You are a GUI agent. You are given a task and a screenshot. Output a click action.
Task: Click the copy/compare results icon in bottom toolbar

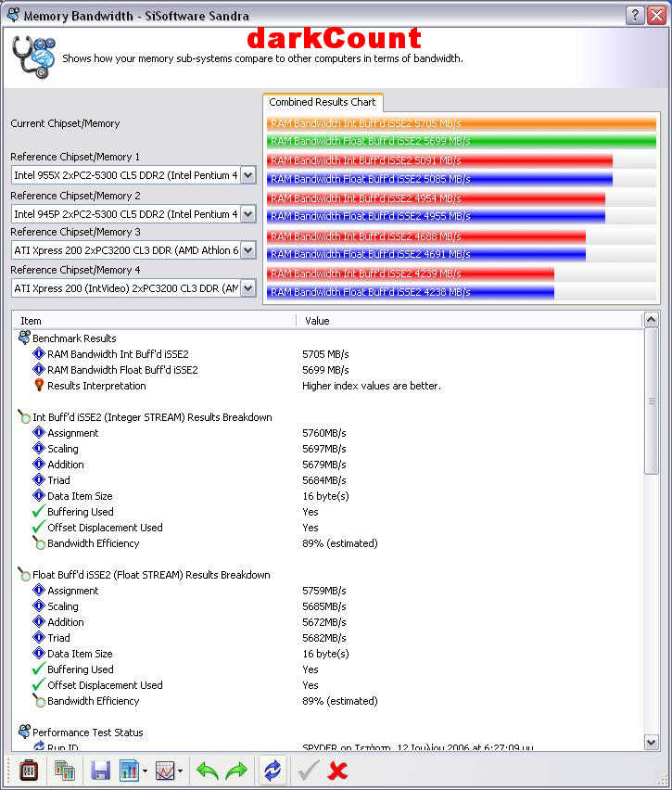point(65,771)
